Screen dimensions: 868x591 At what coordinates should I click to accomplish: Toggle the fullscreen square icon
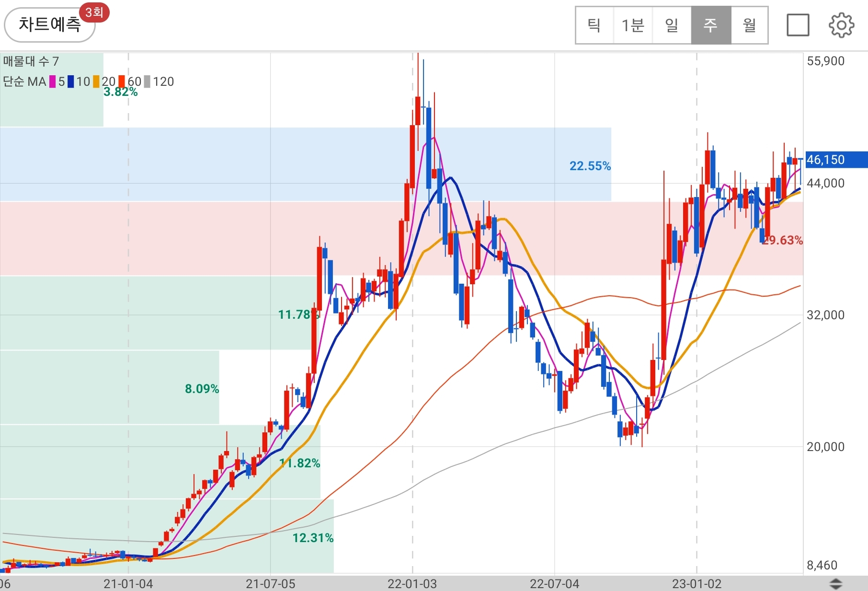point(798,25)
